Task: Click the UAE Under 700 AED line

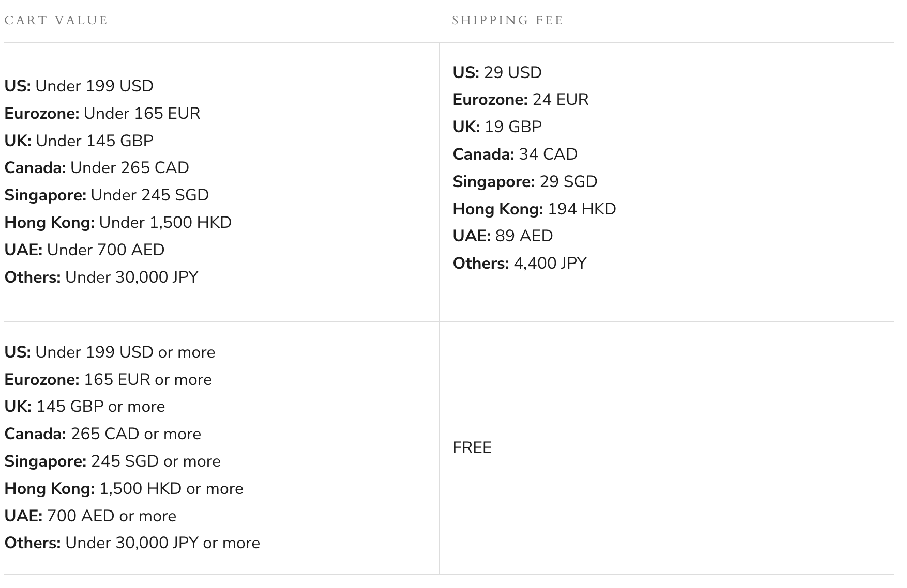Action: pyautogui.click(x=84, y=250)
